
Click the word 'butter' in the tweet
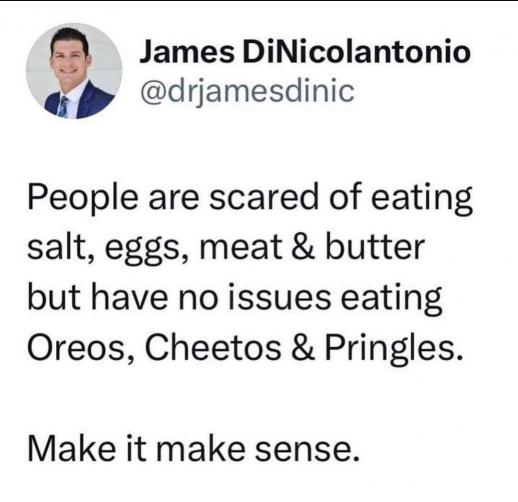tap(375, 247)
